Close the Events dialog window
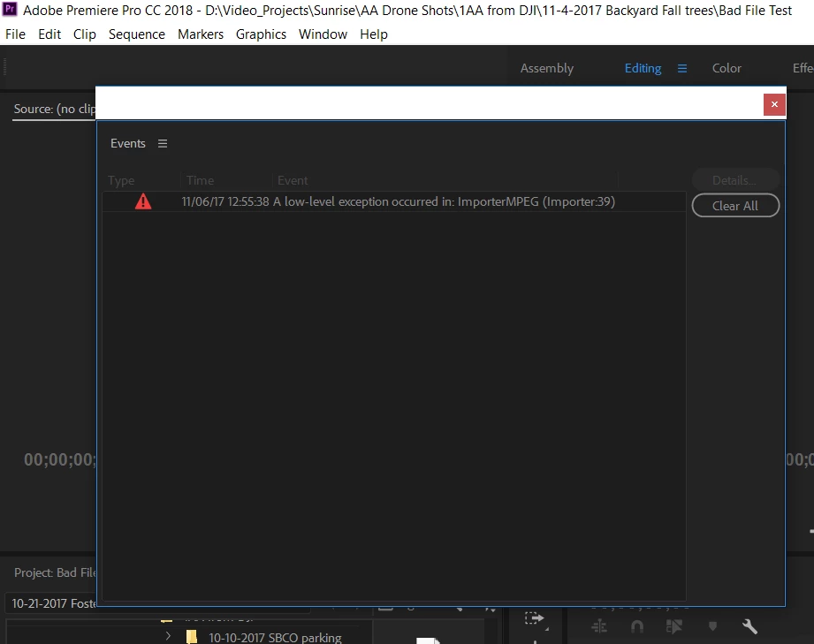The width and height of the screenshot is (814, 644). coord(774,105)
